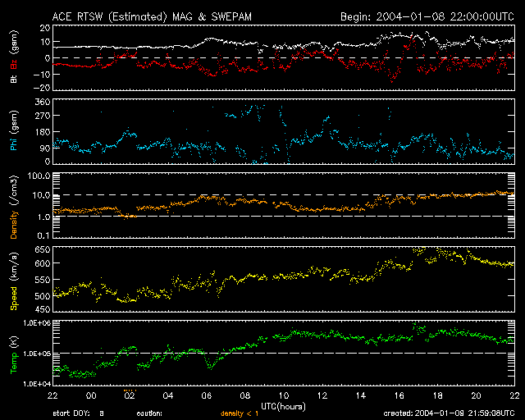The width and height of the screenshot is (525, 420).
Task: Click the '06' hour label on time axis
Action: click(207, 395)
